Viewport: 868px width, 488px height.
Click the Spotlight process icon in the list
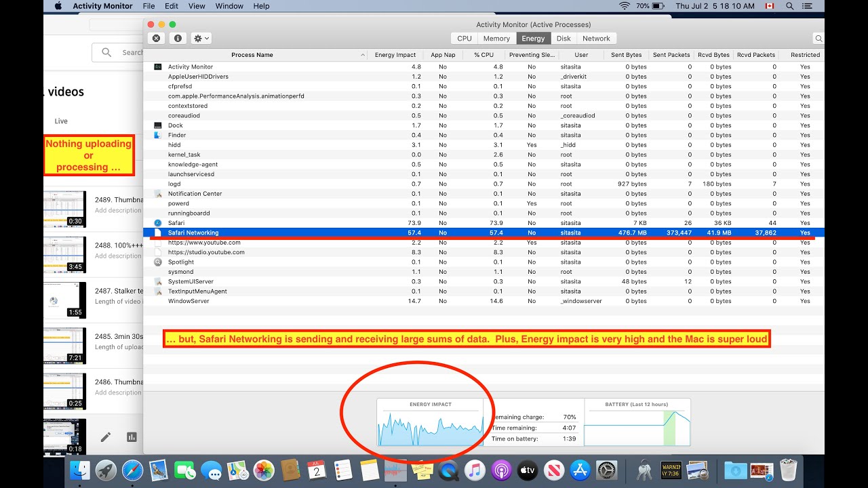pyautogui.click(x=157, y=262)
